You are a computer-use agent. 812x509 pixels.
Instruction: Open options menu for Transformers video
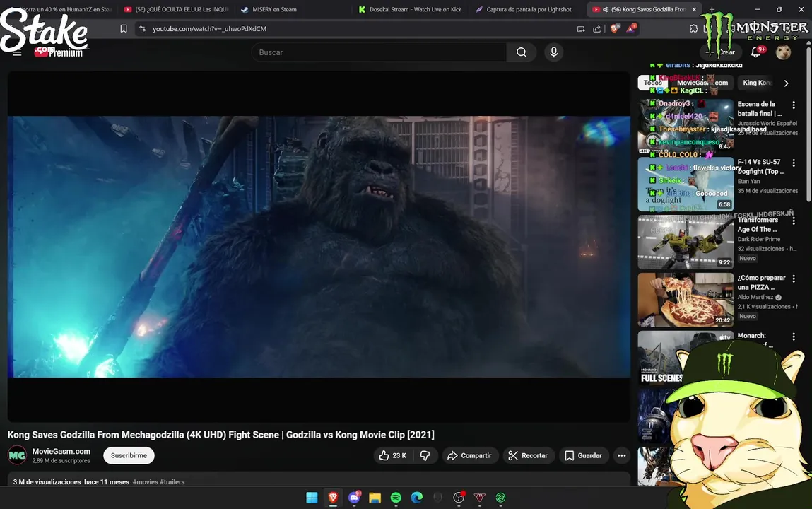point(794,221)
